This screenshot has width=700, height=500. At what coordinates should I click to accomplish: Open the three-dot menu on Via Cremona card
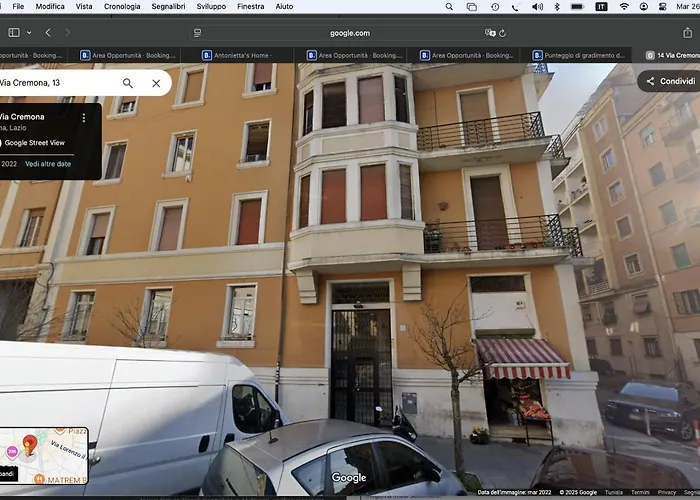(x=84, y=117)
